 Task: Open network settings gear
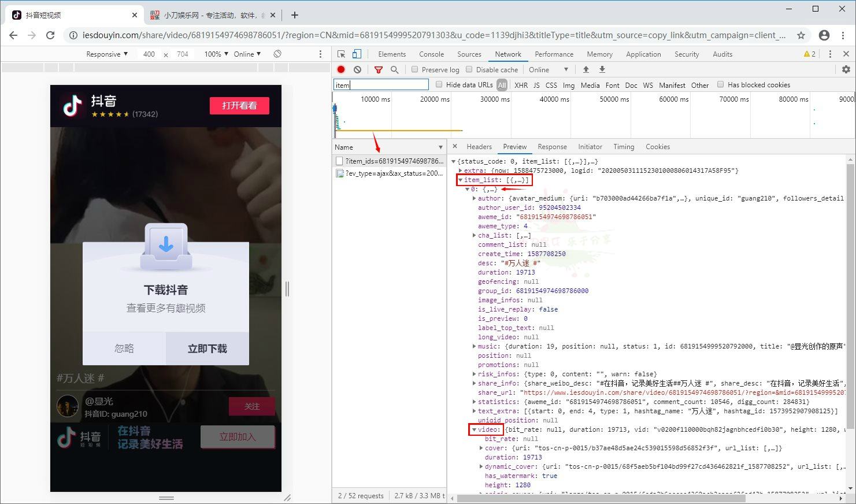pyautogui.click(x=846, y=69)
